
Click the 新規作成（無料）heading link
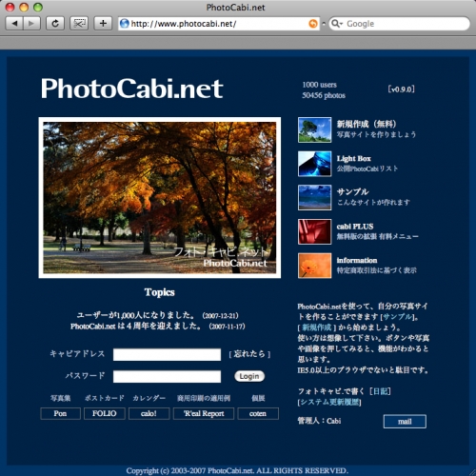pos(367,124)
